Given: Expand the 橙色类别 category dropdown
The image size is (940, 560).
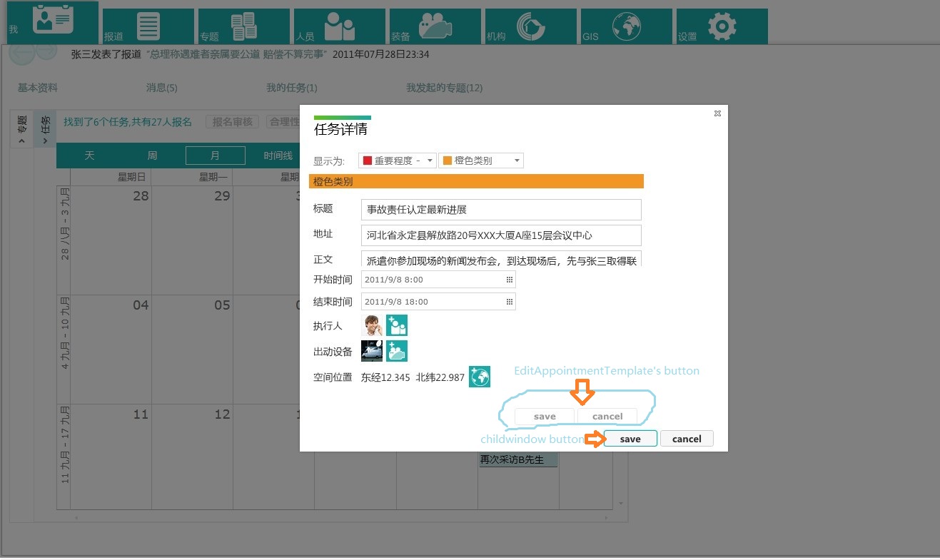Looking at the screenshot, I should (x=481, y=161).
